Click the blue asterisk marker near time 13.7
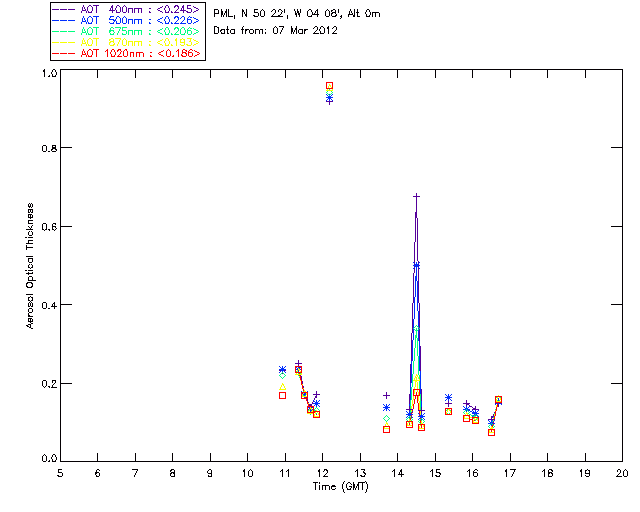Image resolution: width=640 pixels, height=512 pixels. tap(387, 407)
